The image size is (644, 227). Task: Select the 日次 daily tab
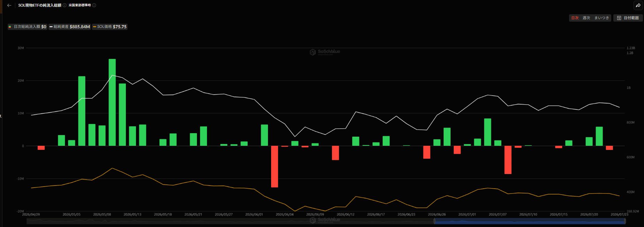[575, 18]
